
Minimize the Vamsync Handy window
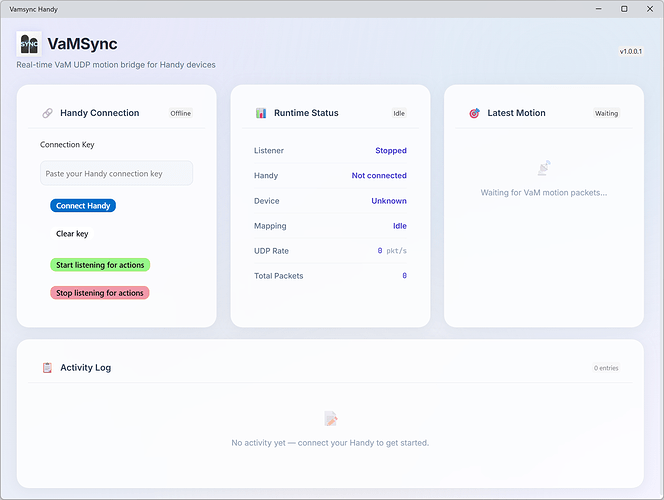click(598, 9)
